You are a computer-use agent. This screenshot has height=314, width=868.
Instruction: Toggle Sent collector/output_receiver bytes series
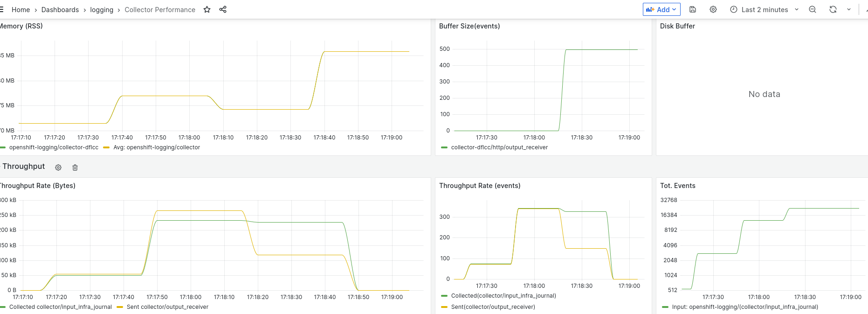tap(167, 307)
